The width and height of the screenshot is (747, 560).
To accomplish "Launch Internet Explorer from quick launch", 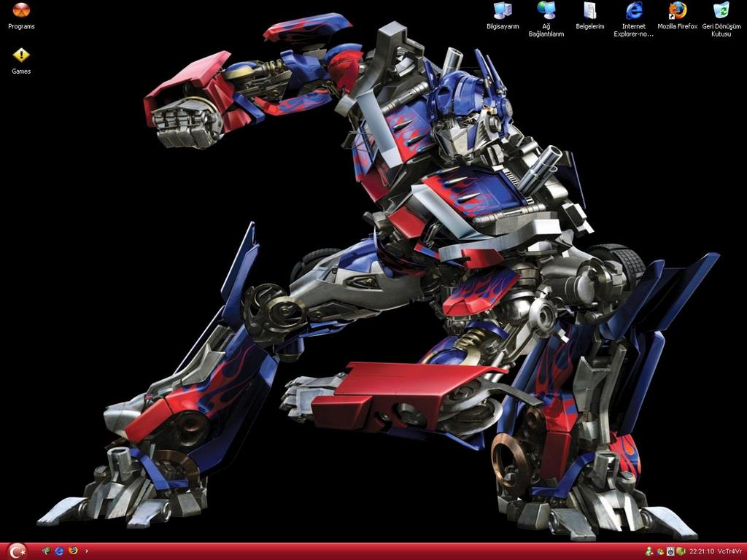I will pyautogui.click(x=59, y=551).
